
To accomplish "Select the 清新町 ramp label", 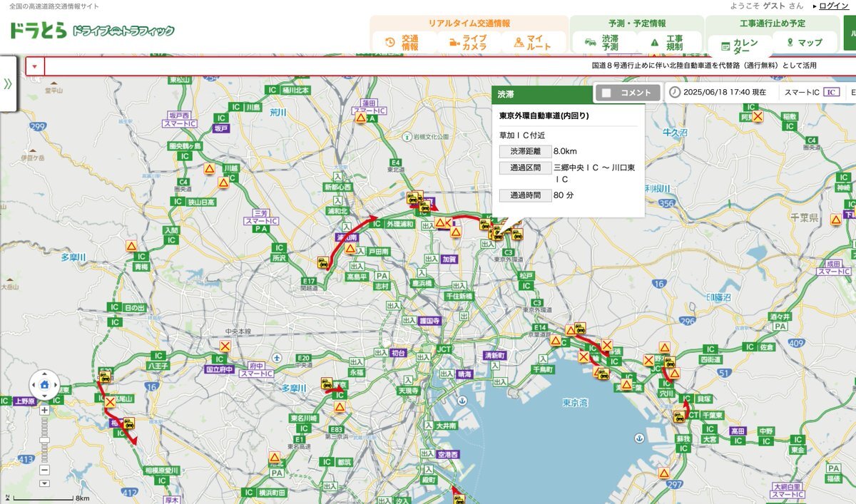I will point(494,355).
